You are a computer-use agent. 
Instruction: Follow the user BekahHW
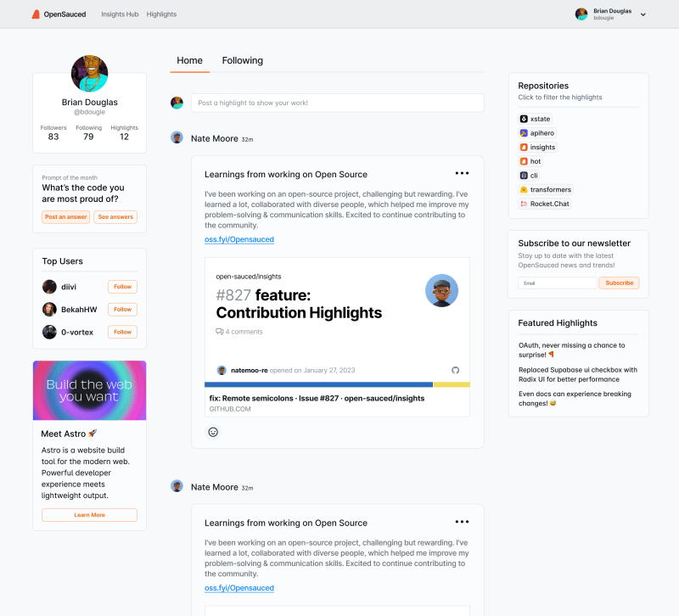point(122,310)
